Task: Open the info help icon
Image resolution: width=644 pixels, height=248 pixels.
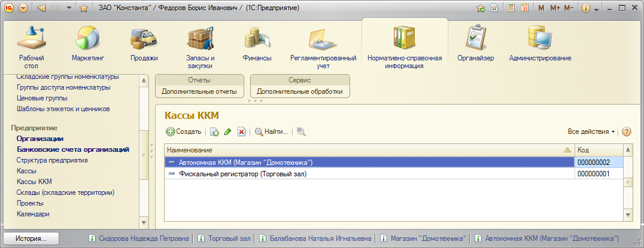Action: (x=586, y=8)
